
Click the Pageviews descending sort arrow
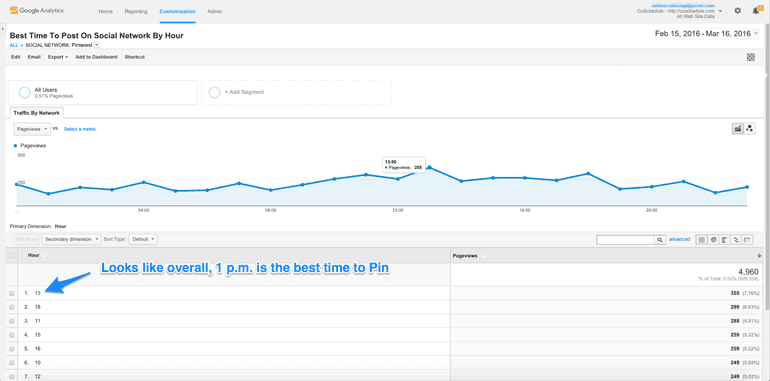pyautogui.click(x=759, y=255)
